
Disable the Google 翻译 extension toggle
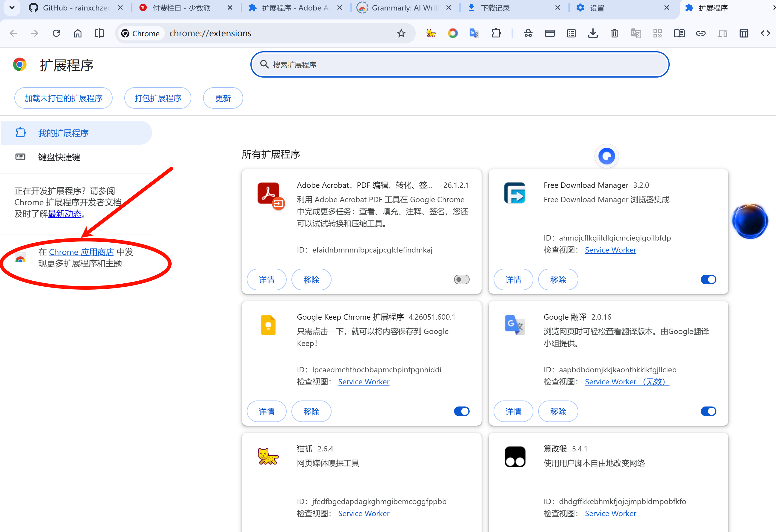[x=708, y=411]
